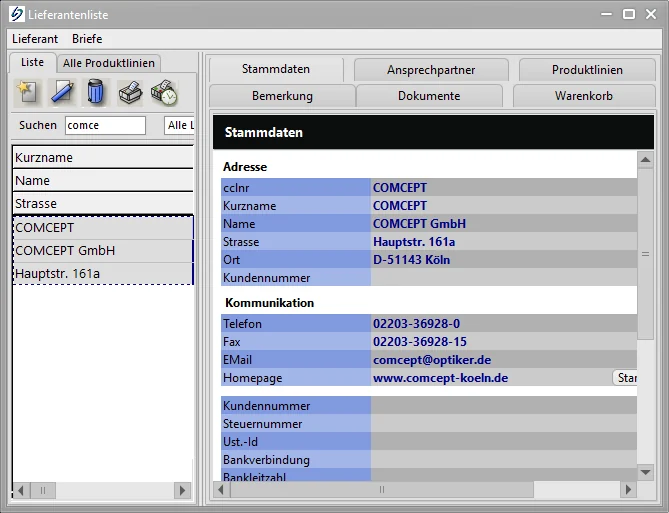The height and width of the screenshot is (513, 669).
Task: Click the comcept@optiker.de email value
Action: click(432, 360)
